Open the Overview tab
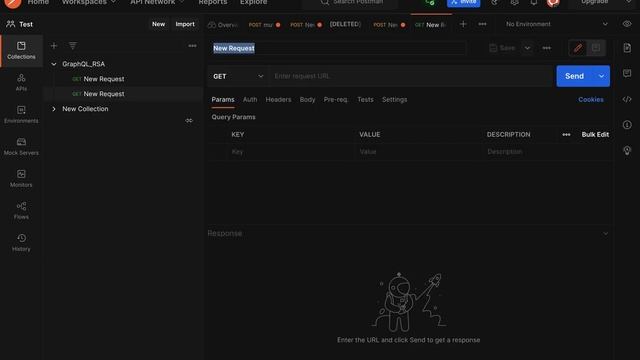 (x=223, y=25)
